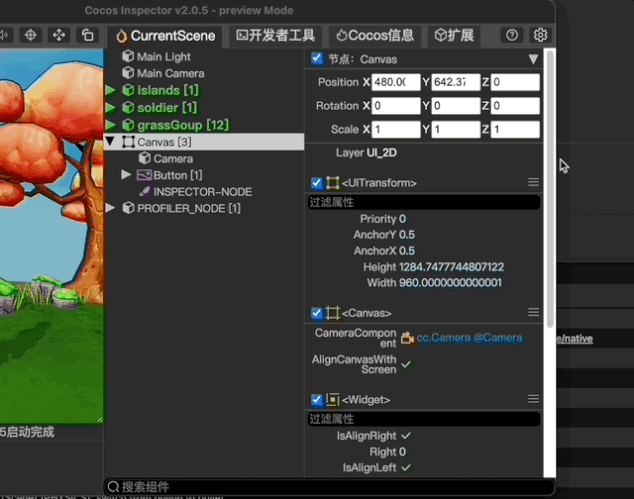The image size is (634, 499).
Task: Click the camera icon beside cc.Camera
Action: coord(407,338)
